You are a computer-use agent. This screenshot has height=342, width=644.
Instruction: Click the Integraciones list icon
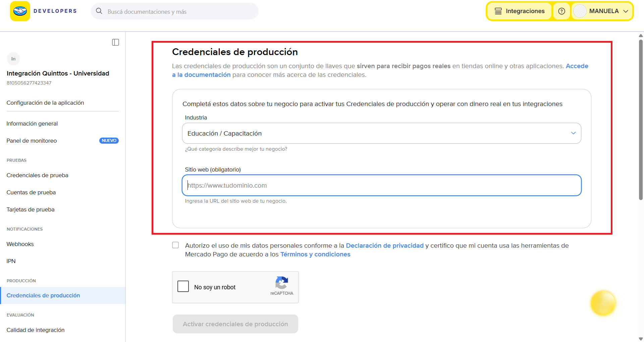(x=498, y=11)
